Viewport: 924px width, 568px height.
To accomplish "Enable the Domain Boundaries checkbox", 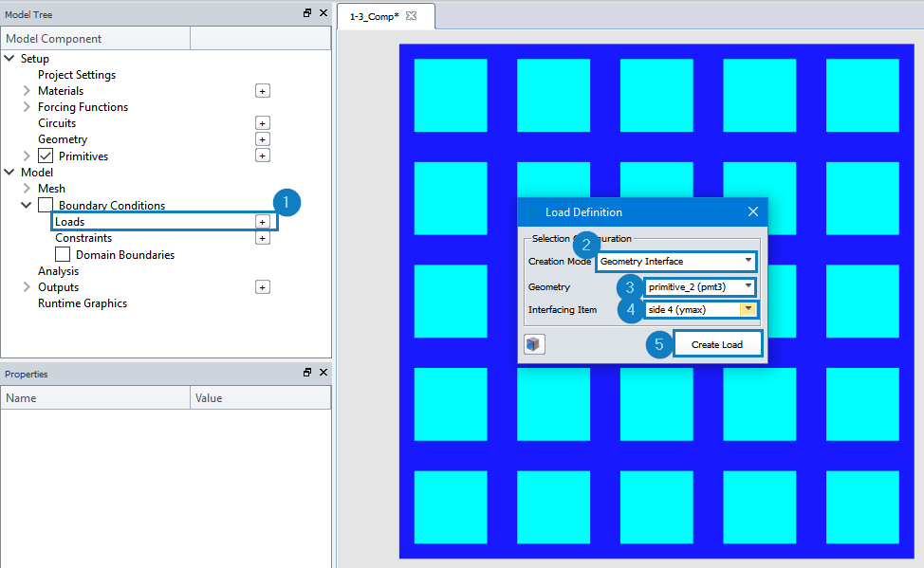I will [63, 254].
